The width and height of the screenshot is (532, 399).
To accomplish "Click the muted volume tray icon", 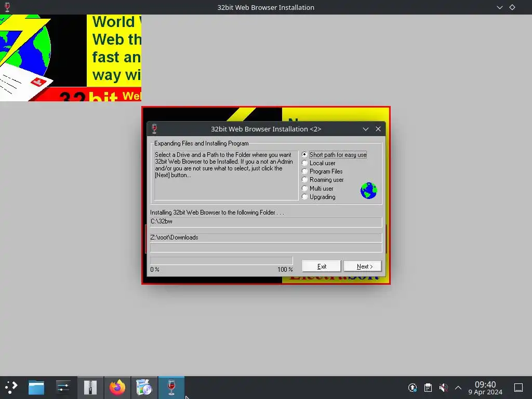I will [443, 388].
